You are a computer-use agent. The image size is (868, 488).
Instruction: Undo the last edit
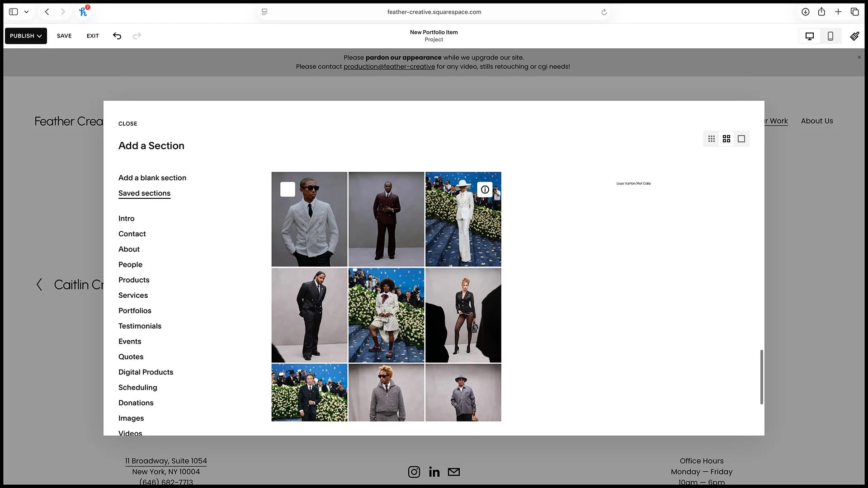(x=117, y=36)
